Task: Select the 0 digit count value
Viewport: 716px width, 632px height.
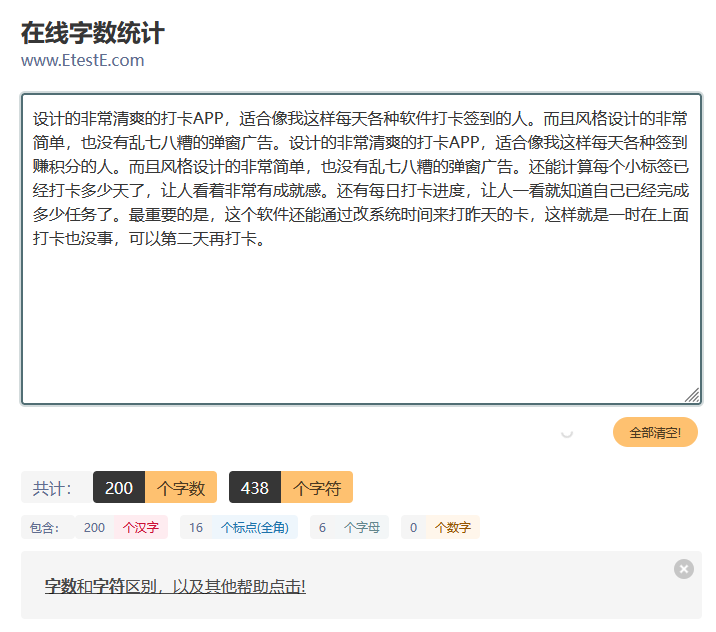Action: (x=413, y=527)
